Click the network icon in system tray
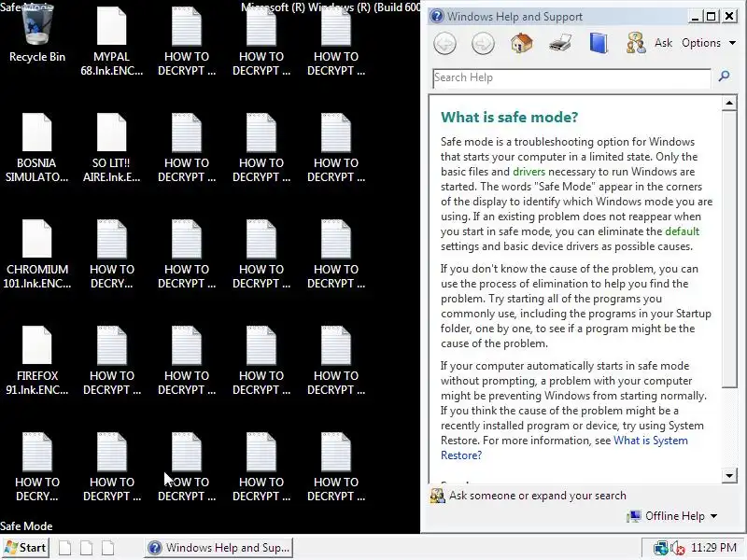This screenshot has width=747, height=560. pos(660,548)
